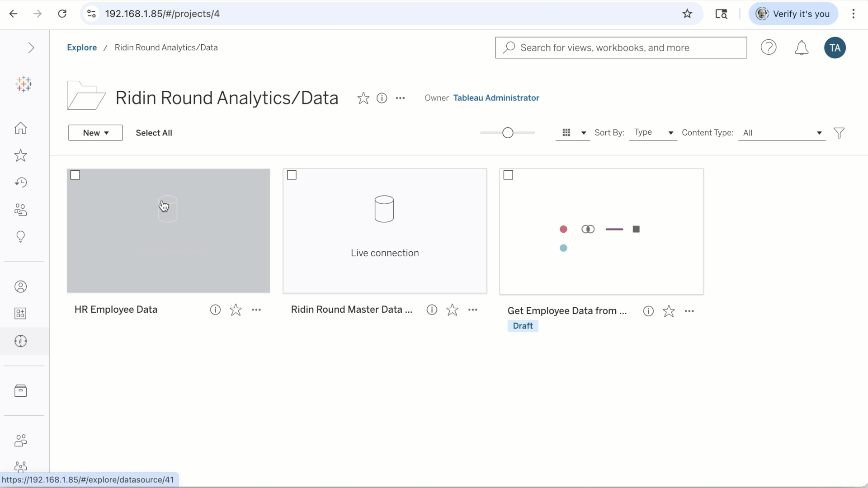Open more actions for Ridin Round Master Data

(473, 310)
